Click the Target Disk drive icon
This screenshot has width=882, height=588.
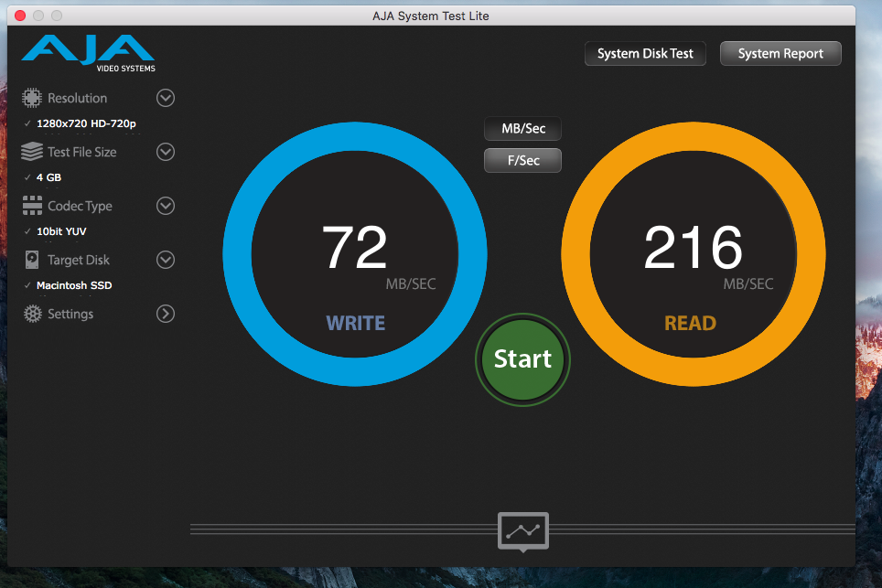coord(32,260)
